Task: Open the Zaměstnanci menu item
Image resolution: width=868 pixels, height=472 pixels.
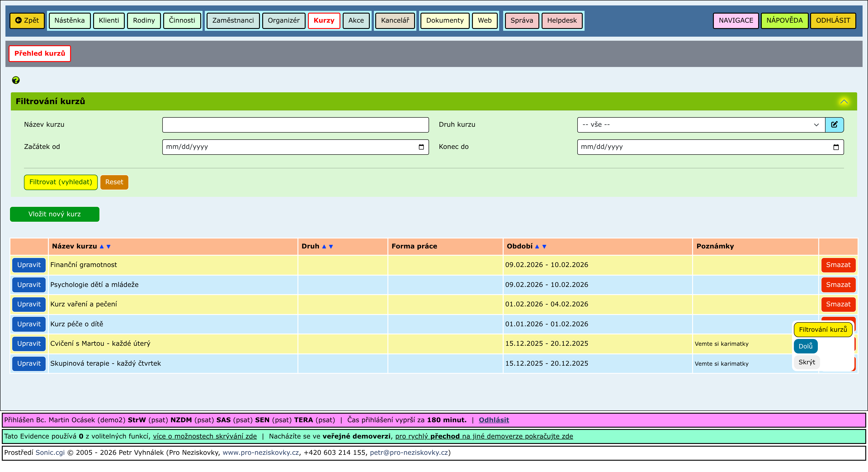Action: pos(233,21)
